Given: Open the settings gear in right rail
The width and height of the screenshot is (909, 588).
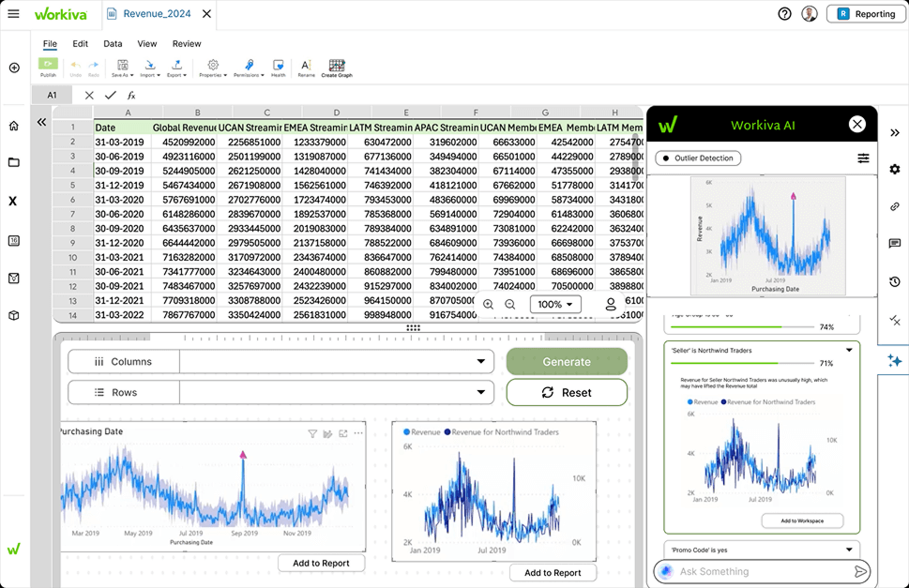Looking at the screenshot, I should click(x=895, y=169).
